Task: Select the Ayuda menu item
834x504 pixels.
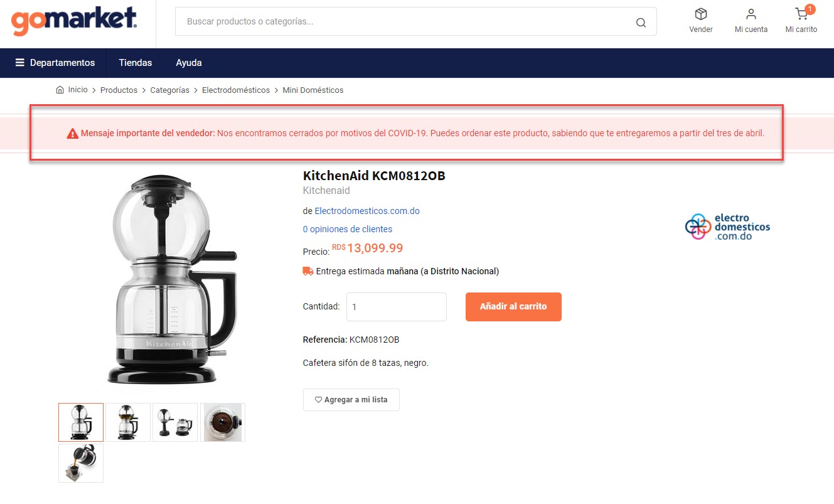Action: [189, 63]
